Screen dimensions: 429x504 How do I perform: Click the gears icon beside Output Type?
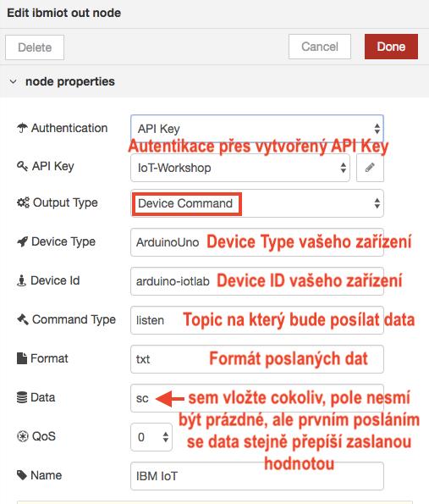(23, 202)
